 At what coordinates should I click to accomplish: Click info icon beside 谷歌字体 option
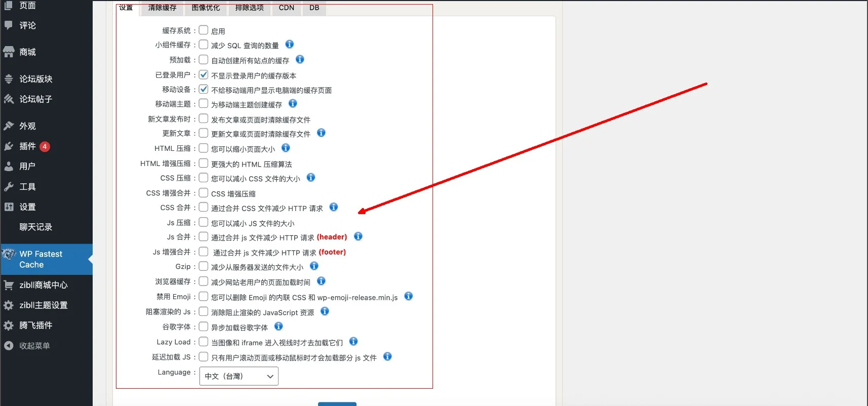point(279,327)
